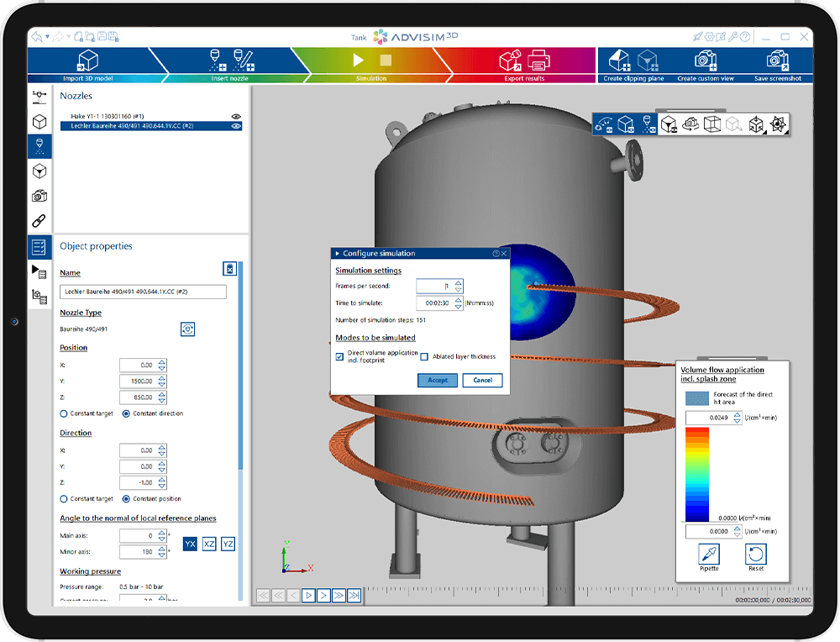Screen dimensions: 840x642
Task: Select the YX reference plane button
Action: click(x=190, y=544)
